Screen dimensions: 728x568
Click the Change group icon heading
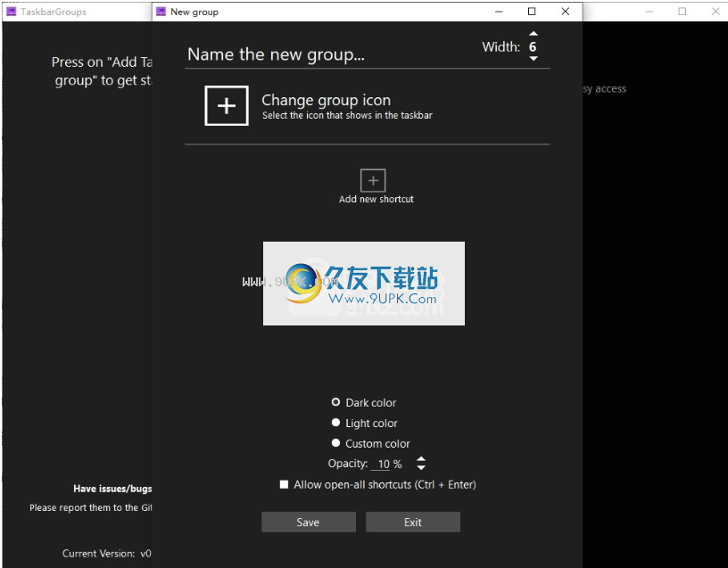point(326,100)
